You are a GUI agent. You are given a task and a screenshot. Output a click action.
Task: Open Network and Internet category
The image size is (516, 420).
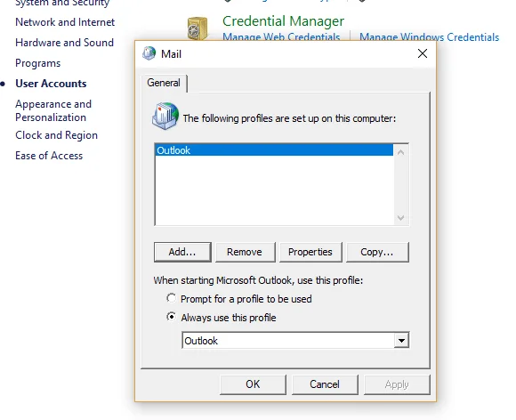coord(65,22)
